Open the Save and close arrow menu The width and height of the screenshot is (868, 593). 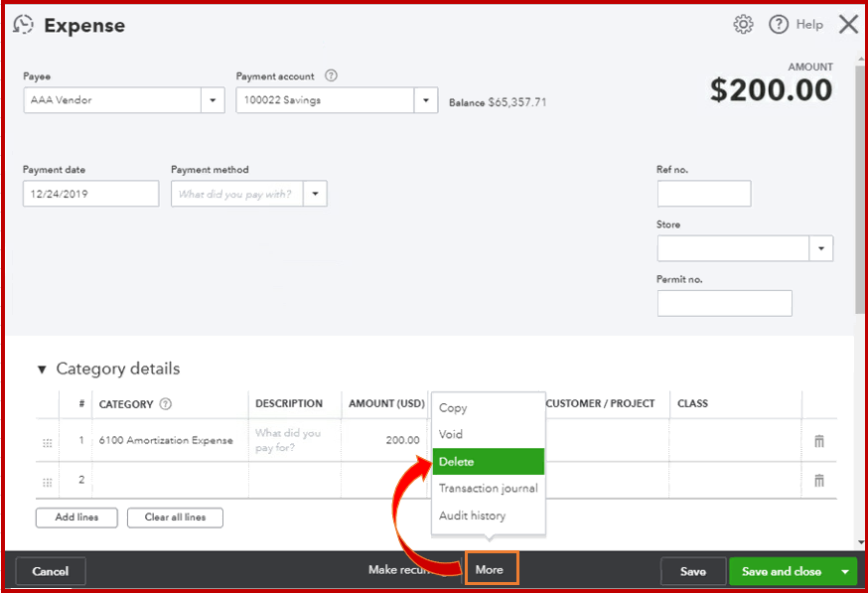(845, 571)
